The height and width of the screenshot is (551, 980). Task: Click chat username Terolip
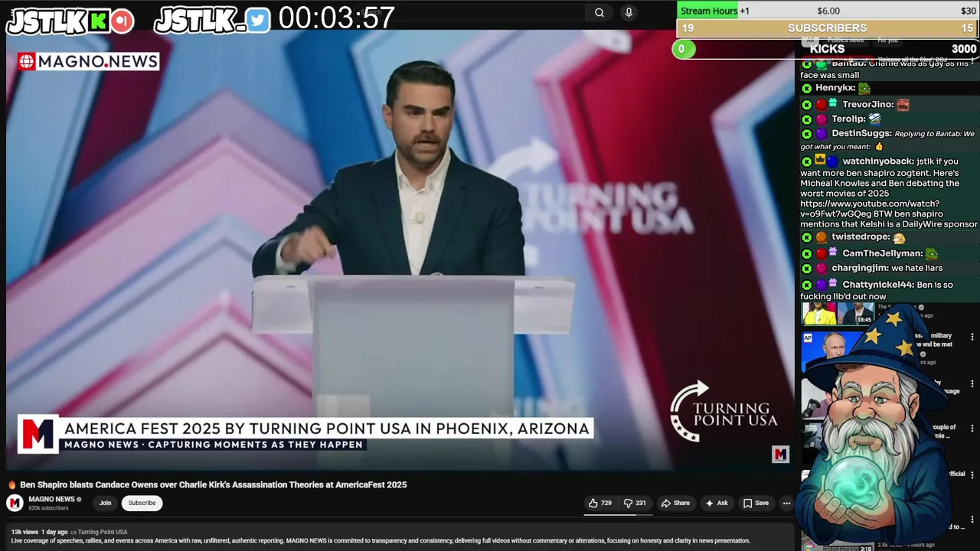[848, 119]
